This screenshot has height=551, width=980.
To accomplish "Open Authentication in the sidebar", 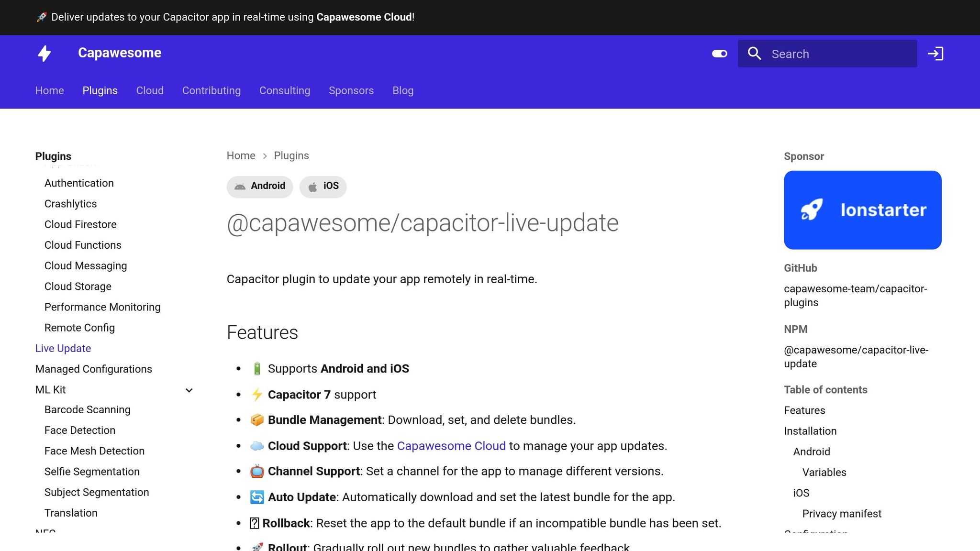I will (x=79, y=183).
